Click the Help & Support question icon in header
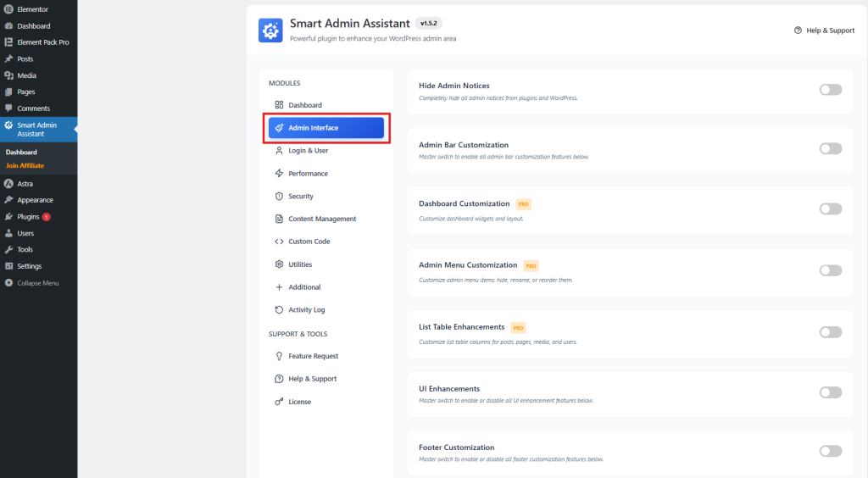Screen dimensions: 868x478 (x=798, y=31)
